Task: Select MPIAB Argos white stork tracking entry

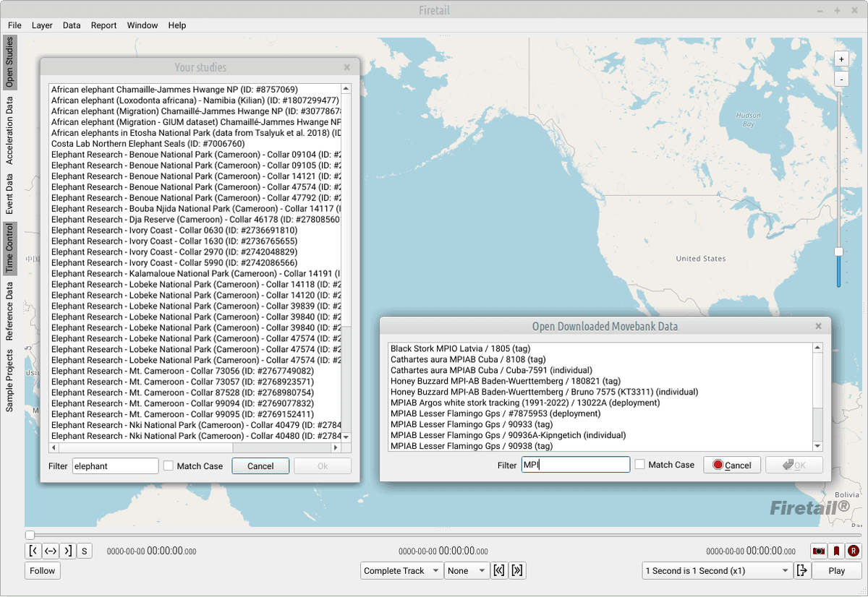Action: pyautogui.click(x=600, y=403)
